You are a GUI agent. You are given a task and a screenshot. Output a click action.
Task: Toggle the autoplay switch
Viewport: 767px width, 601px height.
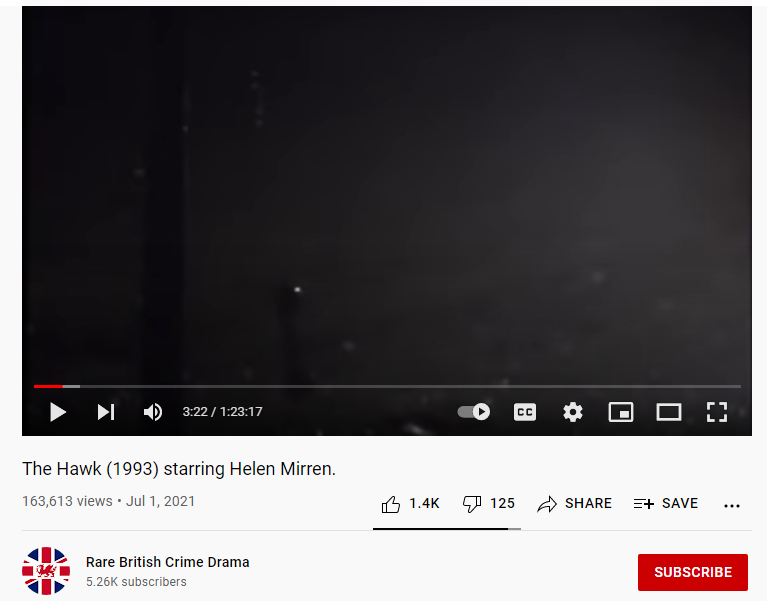pos(474,412)
